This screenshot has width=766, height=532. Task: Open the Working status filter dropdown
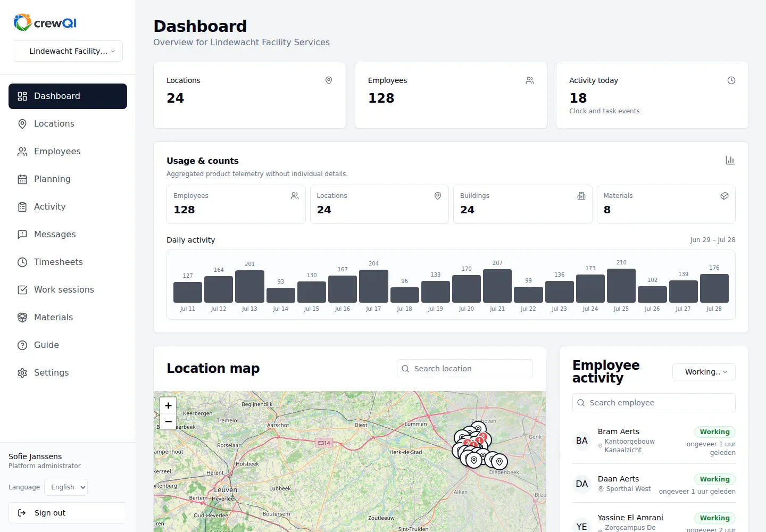[704, 372]
